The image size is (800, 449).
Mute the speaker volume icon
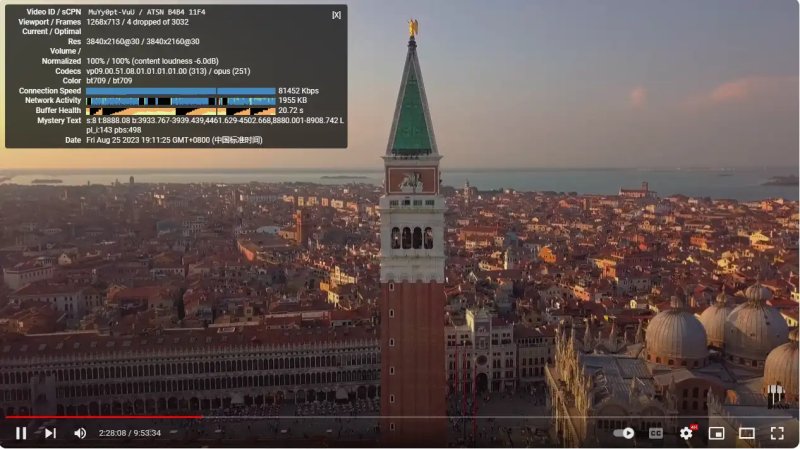pos(80,433)
